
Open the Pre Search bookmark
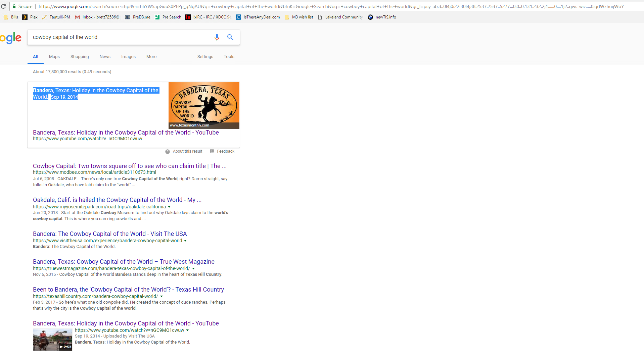pyautogui.click(x=168, y=17)
